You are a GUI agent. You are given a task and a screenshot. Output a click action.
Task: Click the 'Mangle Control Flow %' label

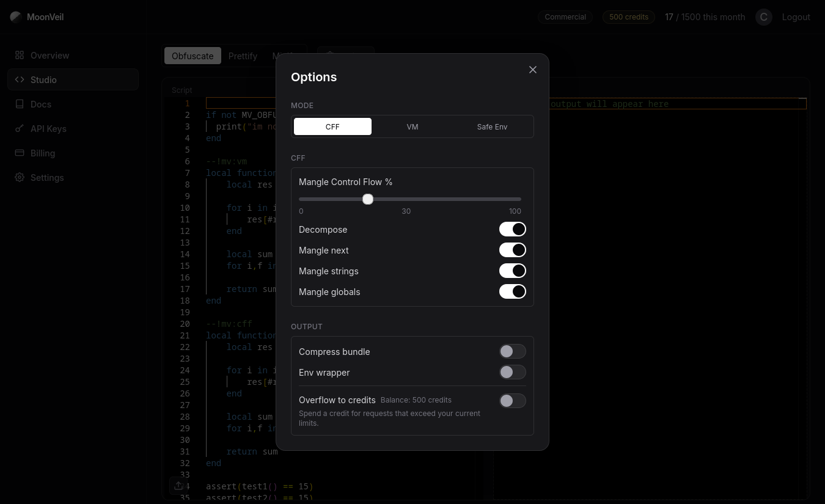345,182
